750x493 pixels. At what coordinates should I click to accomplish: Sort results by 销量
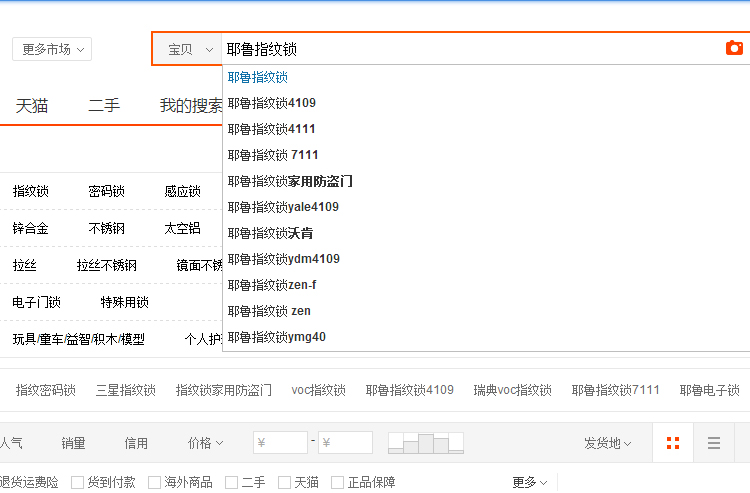pos(73,443)
